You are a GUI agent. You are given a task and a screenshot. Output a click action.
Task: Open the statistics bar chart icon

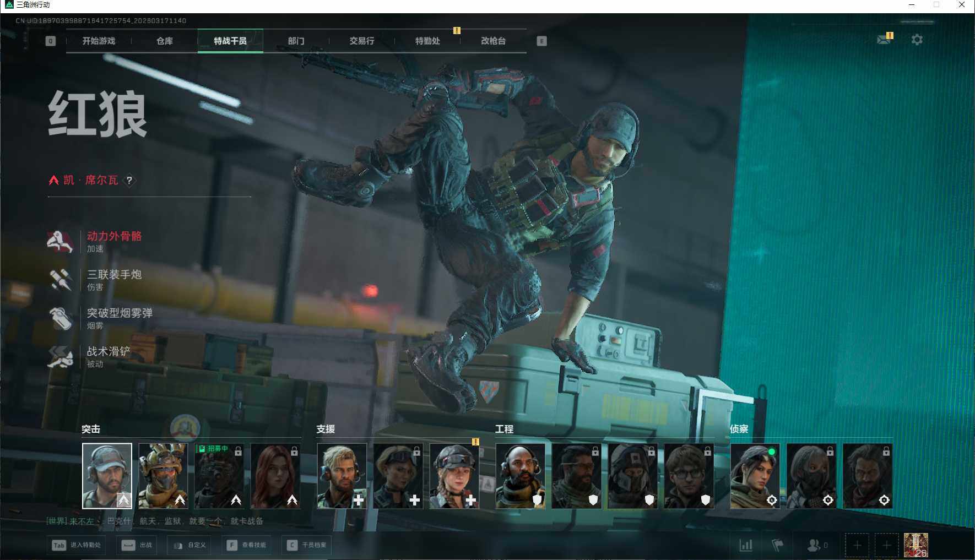[746, 545]
